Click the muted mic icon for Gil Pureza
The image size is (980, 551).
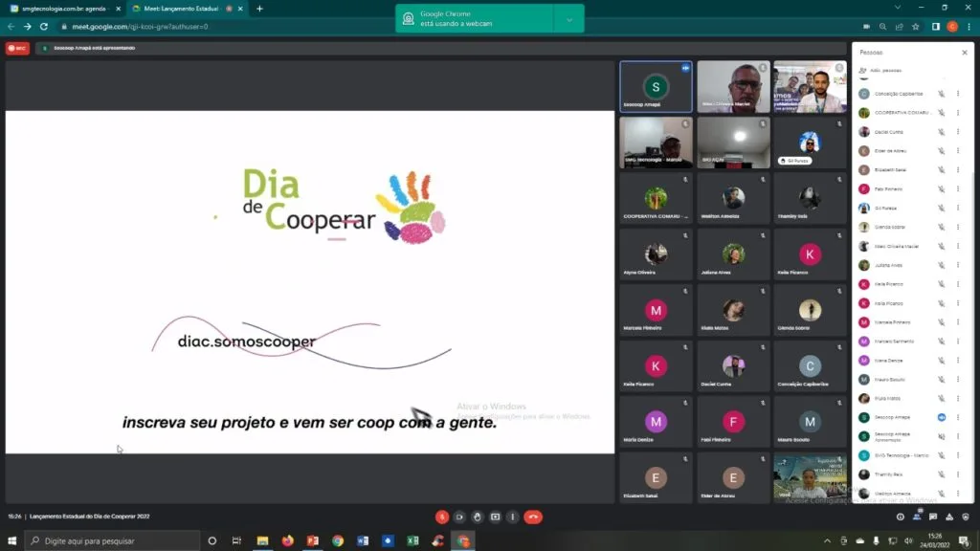[942, 208]
